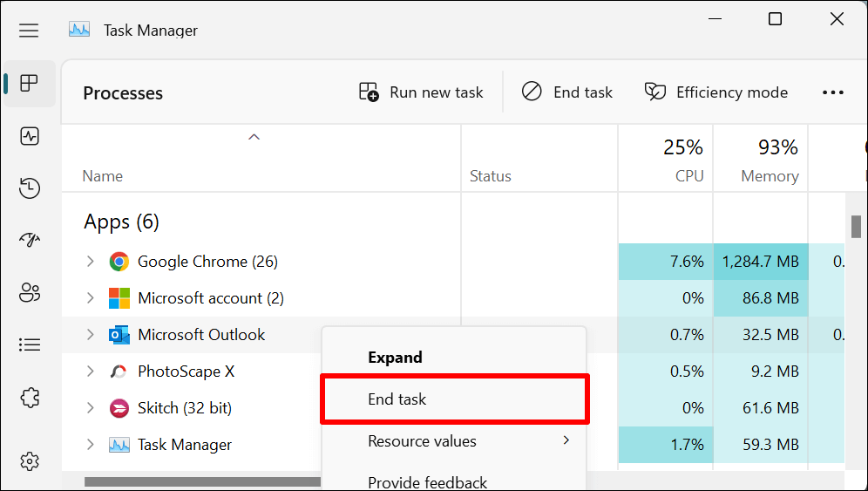Click the horizontal scrollbar at the bottom

[x=202, y=481]
